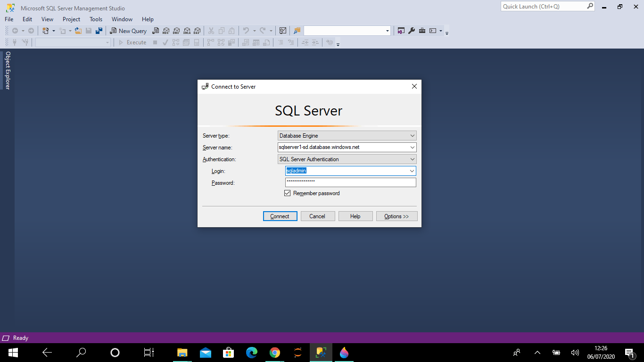Click the Ready status bar text
The width and height of the screenshot is (644, 362).
click(x=21, y=338)
